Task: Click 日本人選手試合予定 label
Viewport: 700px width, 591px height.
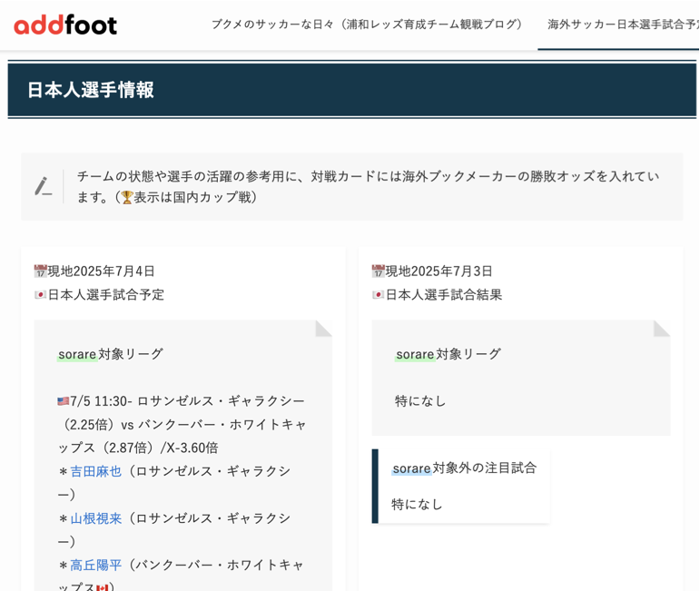Action: (x=106, y=295)
